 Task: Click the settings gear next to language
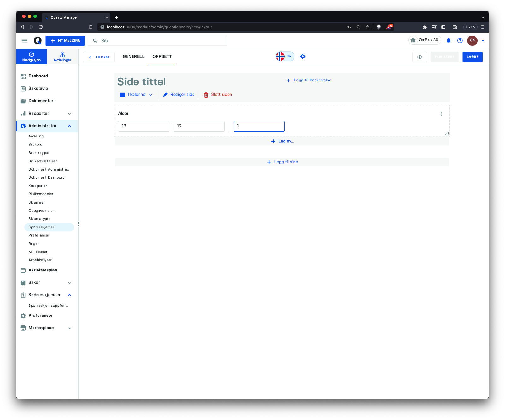point(303,56)
